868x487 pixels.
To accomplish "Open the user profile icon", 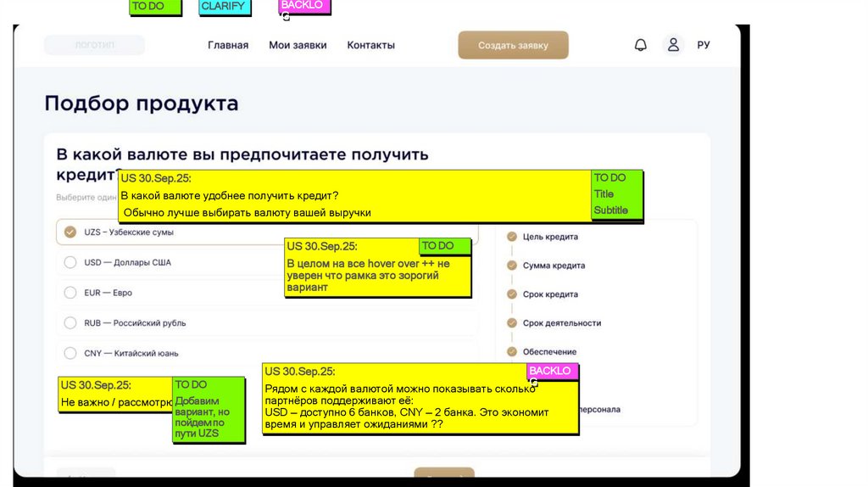I will 673,45.
